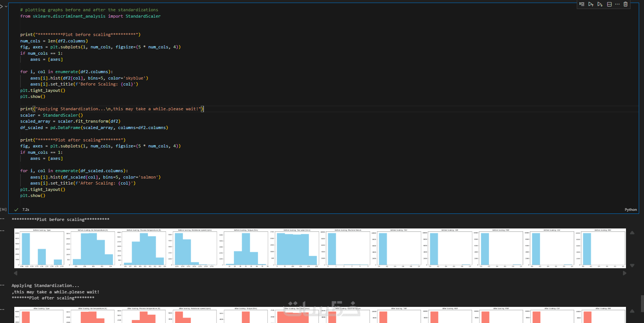Click the hist line with color='skyblue'

coord(89,78)
